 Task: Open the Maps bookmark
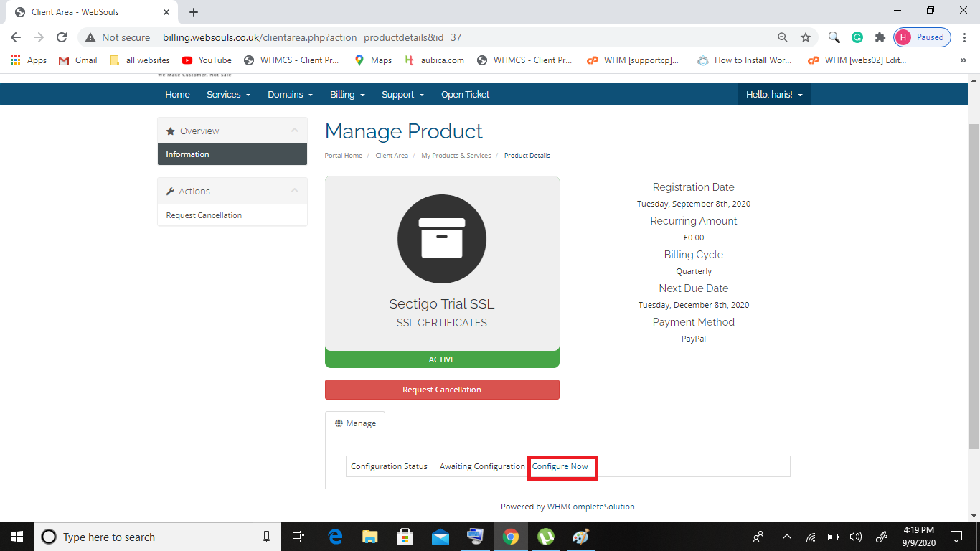pos(373,60)
